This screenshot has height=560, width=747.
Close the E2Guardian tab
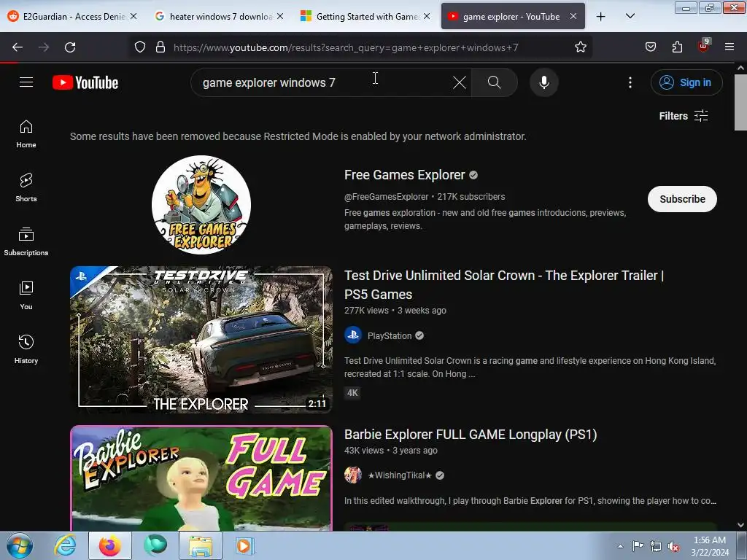click(133, 16)
